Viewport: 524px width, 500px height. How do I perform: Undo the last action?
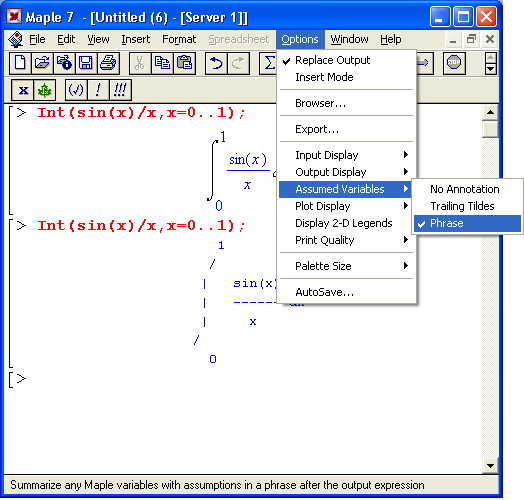216,63
